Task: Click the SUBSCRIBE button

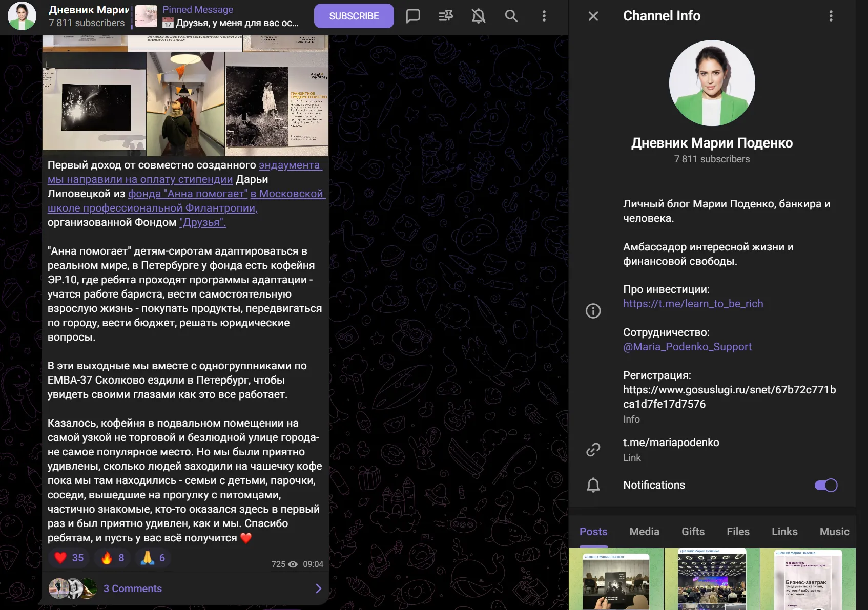Action: click(354, 16)
